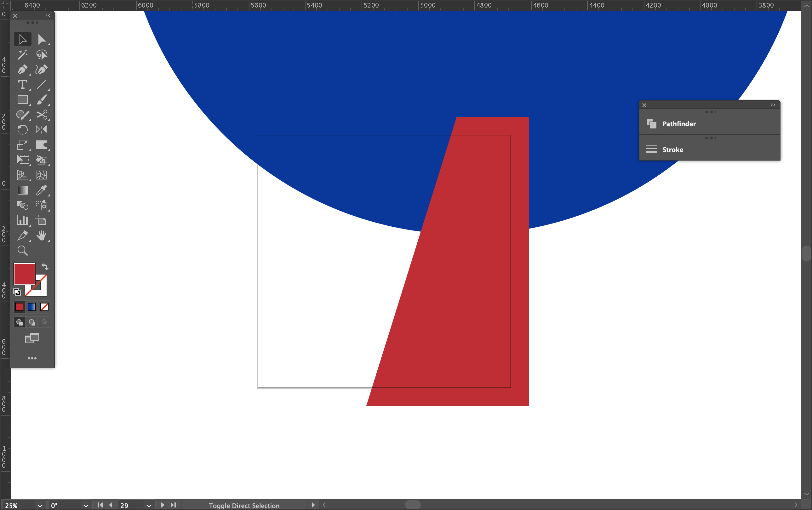Open the Pathfinder panel
The image size is (812, 510).
click(679, 124)
